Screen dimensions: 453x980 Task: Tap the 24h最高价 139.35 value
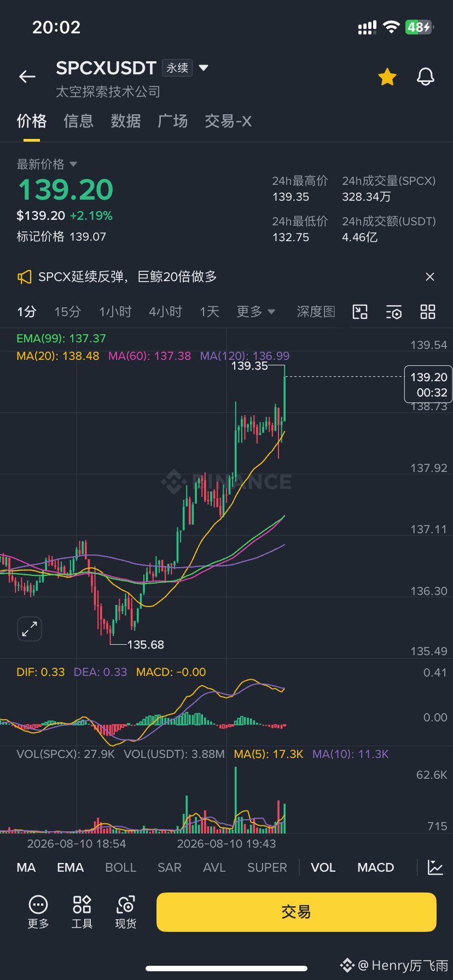pyautogui.click(x=291, y=197)
